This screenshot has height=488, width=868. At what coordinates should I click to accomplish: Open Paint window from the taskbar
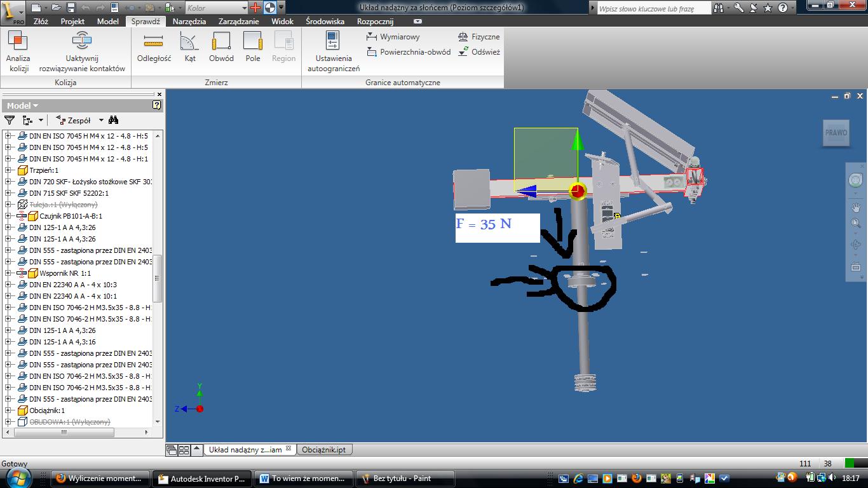click(x=405, y=478)
